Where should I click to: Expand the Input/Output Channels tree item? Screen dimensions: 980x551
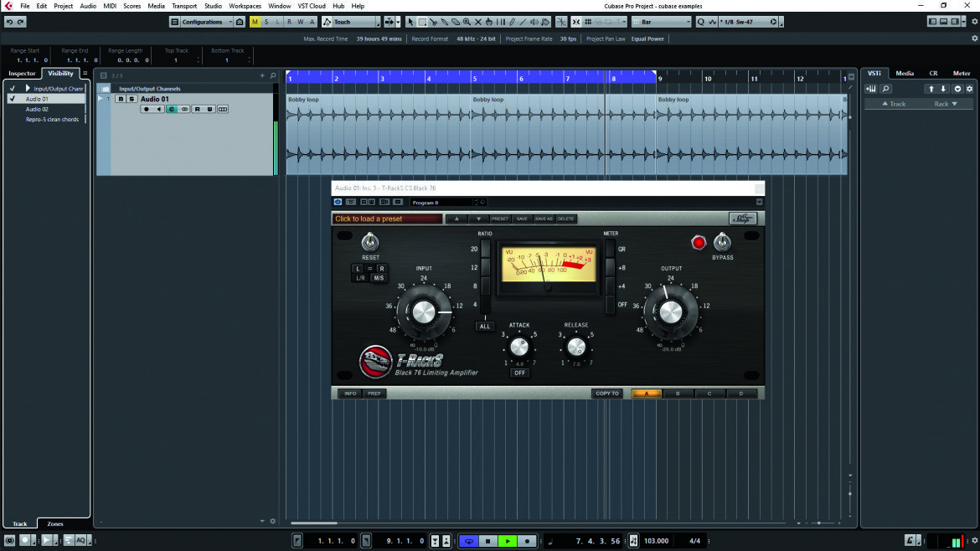pos(28,89)
